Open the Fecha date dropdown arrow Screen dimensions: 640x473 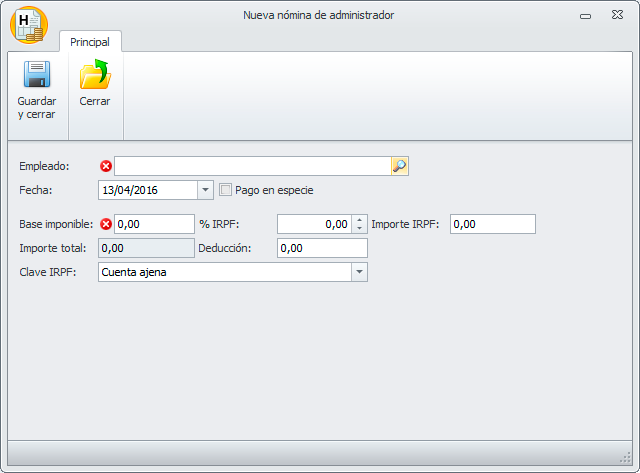pyautogui.click(x=205, y=190)
